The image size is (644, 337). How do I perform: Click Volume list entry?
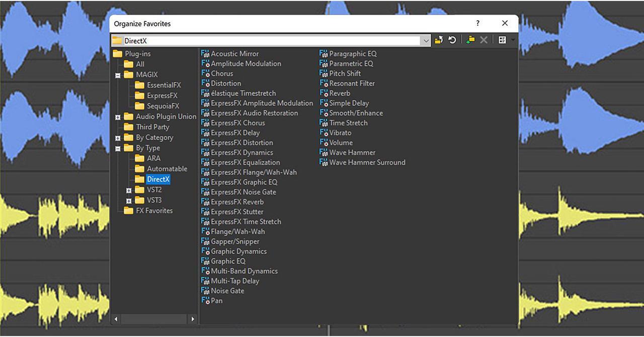(x=336, y=143)
